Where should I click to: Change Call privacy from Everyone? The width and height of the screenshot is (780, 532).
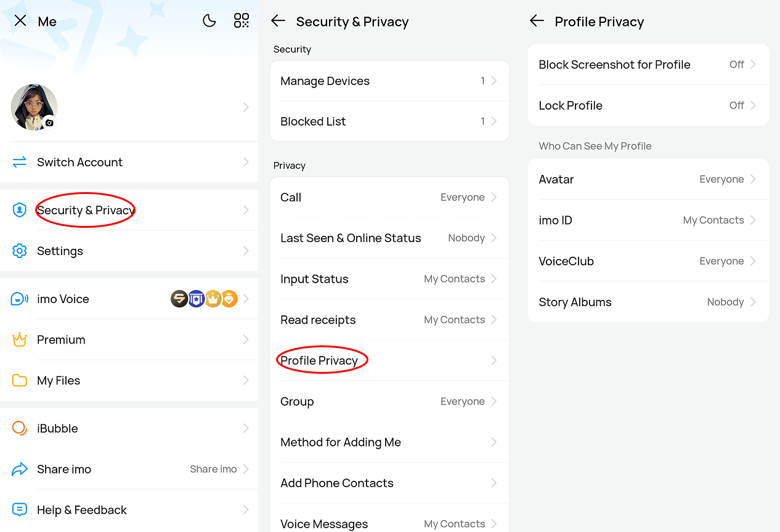coord(389,197)
